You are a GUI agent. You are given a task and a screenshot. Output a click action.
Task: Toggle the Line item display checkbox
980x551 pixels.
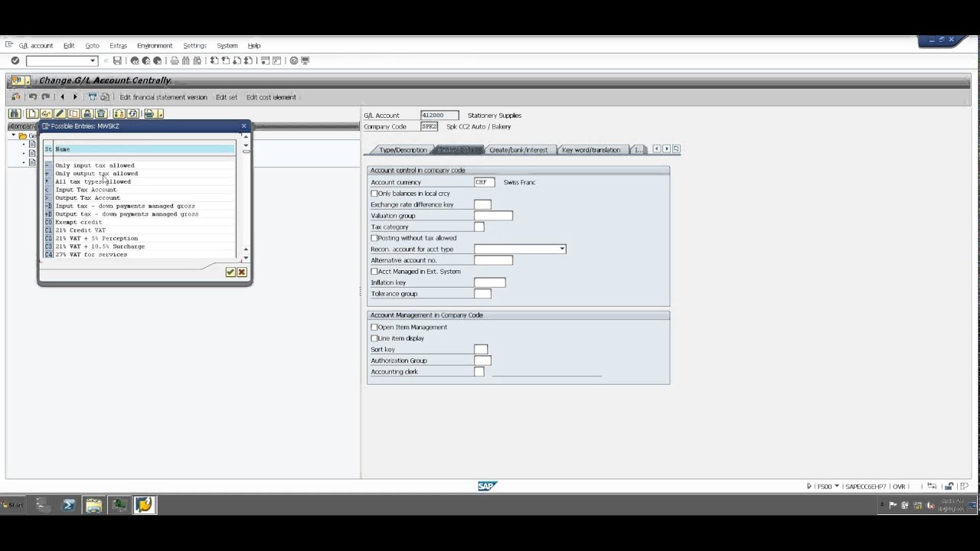pos(374,338)
